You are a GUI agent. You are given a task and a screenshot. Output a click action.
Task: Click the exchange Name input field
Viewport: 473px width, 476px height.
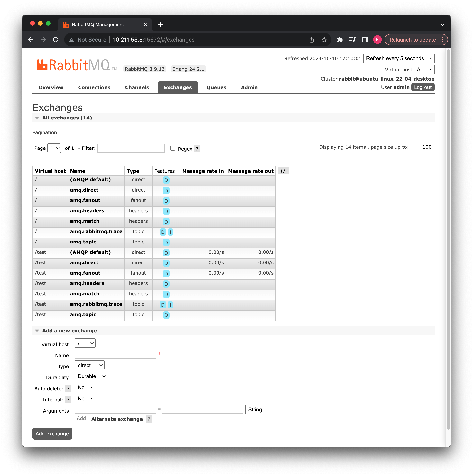tap(115, 354)
